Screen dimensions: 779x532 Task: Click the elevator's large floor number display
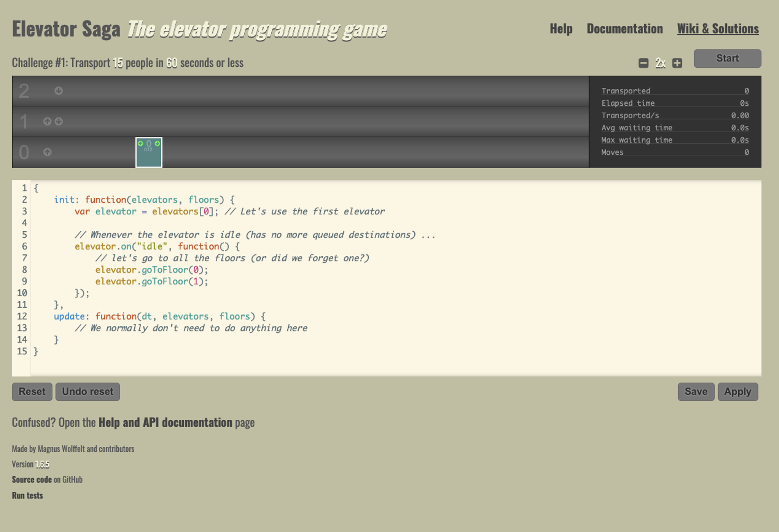[148, 143]
